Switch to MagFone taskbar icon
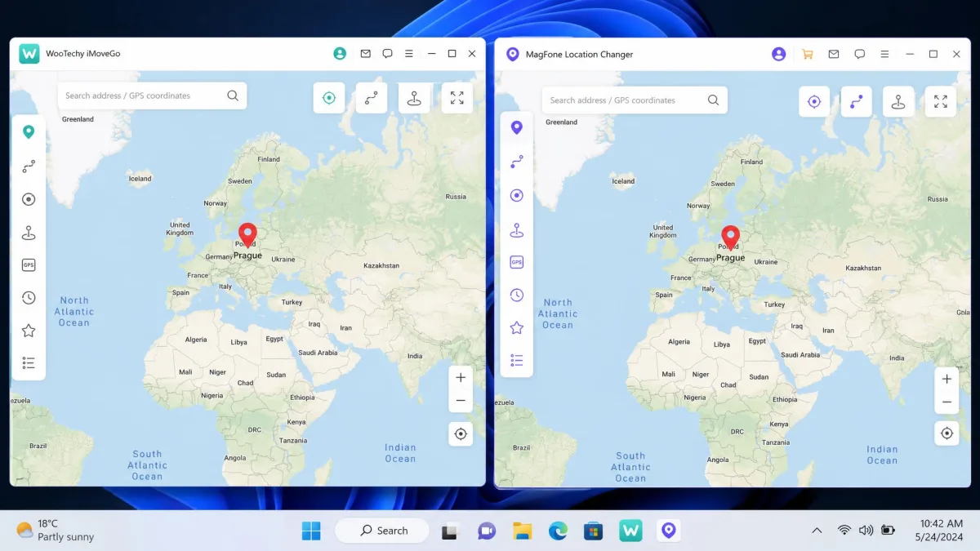Viewport: 980px width, 551px height. tap(669, 531)
